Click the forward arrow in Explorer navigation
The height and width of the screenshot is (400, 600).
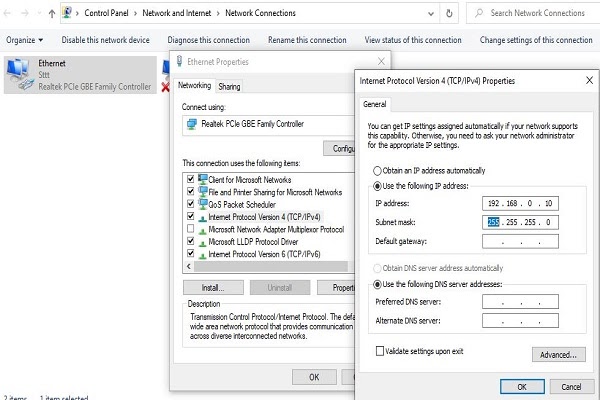click(25, 13)
